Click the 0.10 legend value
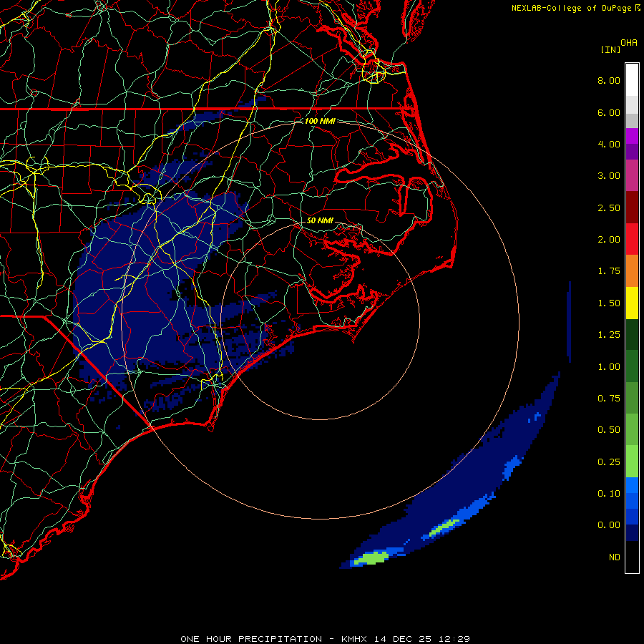 point(609,494)
